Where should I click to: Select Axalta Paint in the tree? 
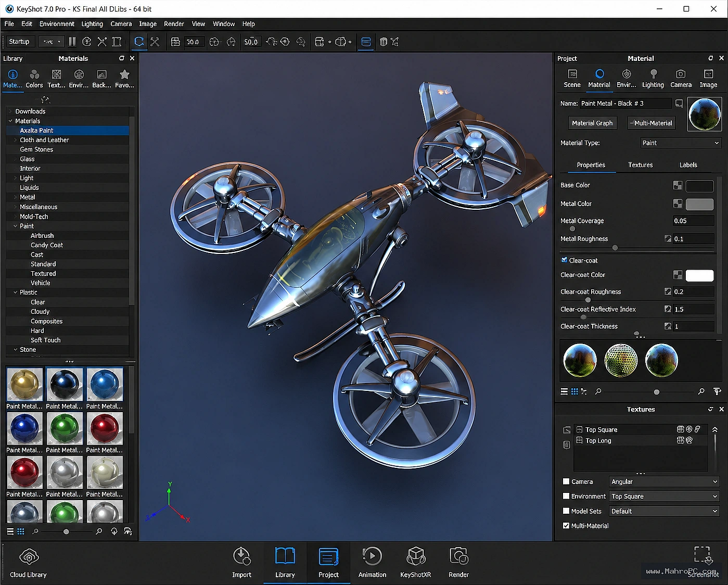[68, 131]
